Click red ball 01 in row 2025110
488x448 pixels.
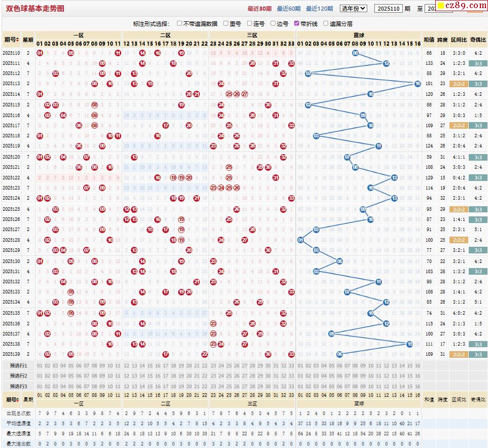pos(40,53)
